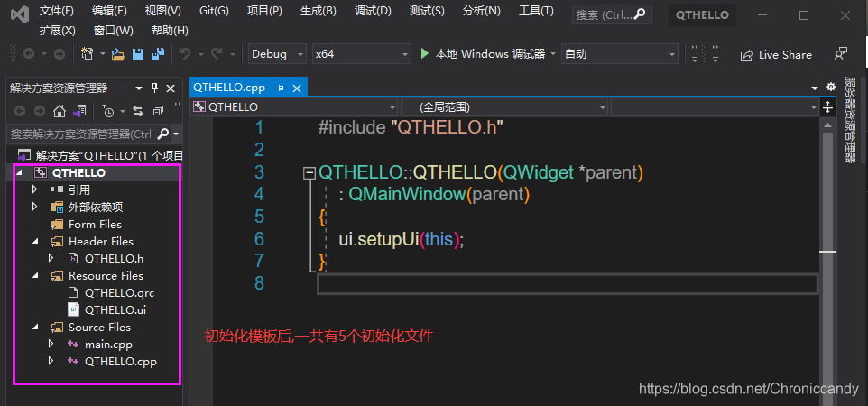Open the 编辑(E) menu
Image resolution: width=868 pixels, height=406 pixels.
(109, 11)
